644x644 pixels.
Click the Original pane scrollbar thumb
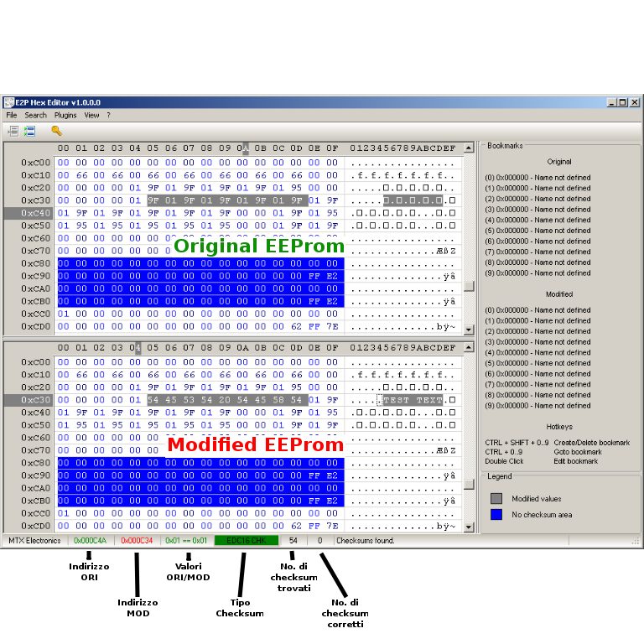tap(469, 286)
